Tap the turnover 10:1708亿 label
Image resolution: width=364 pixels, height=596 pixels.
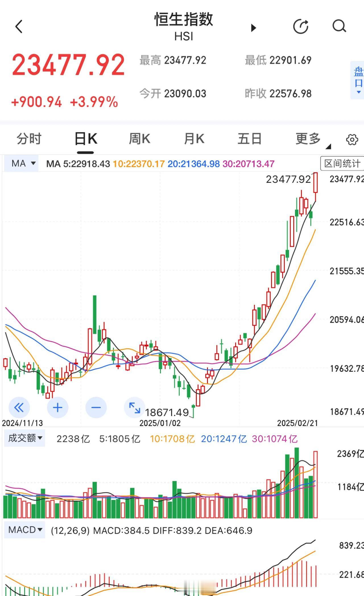coord(172,439)
